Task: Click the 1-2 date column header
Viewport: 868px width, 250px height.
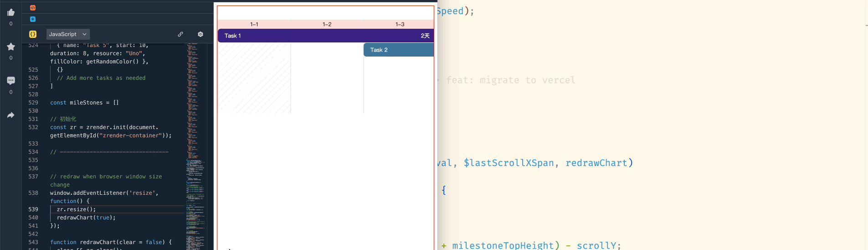Action: pyautogui.click(x=327, y=24)
